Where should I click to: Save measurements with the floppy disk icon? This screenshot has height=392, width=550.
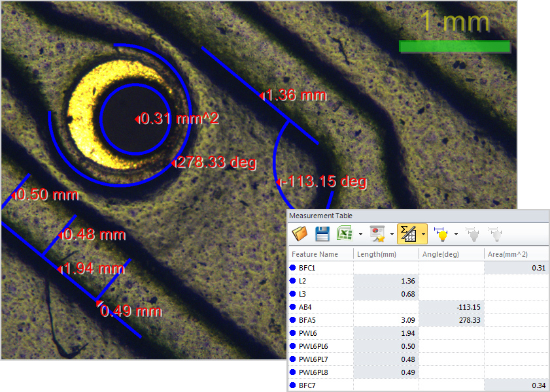click(x=322, y=233)
